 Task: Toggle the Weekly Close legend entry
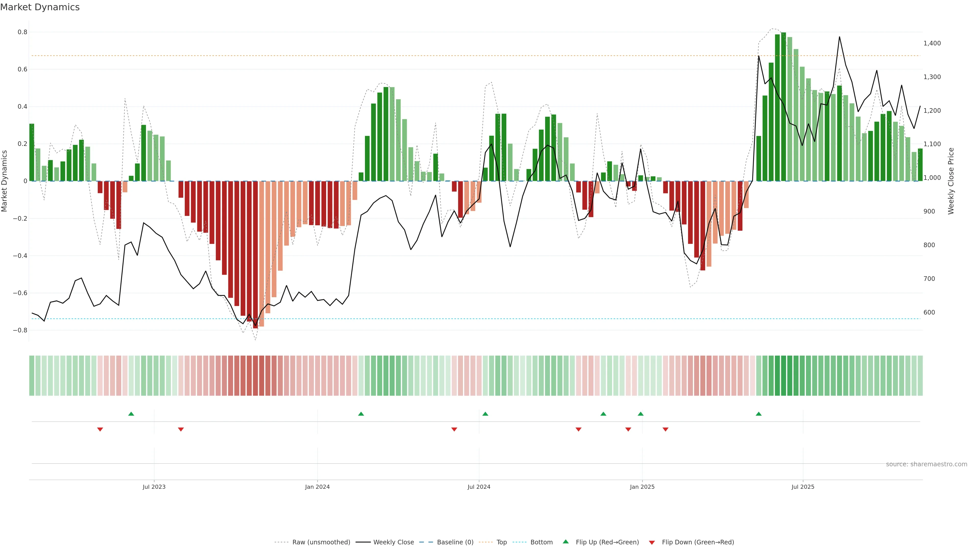(x=393, y=542)
